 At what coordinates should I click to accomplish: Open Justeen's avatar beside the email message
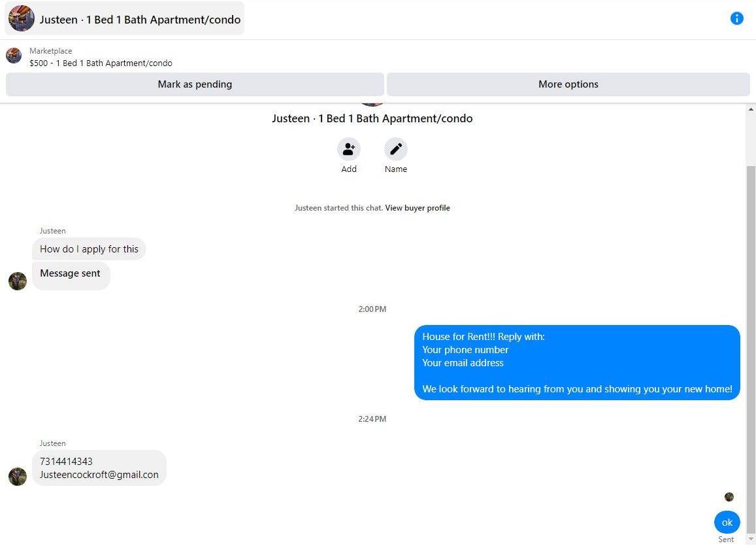(18, 477)
